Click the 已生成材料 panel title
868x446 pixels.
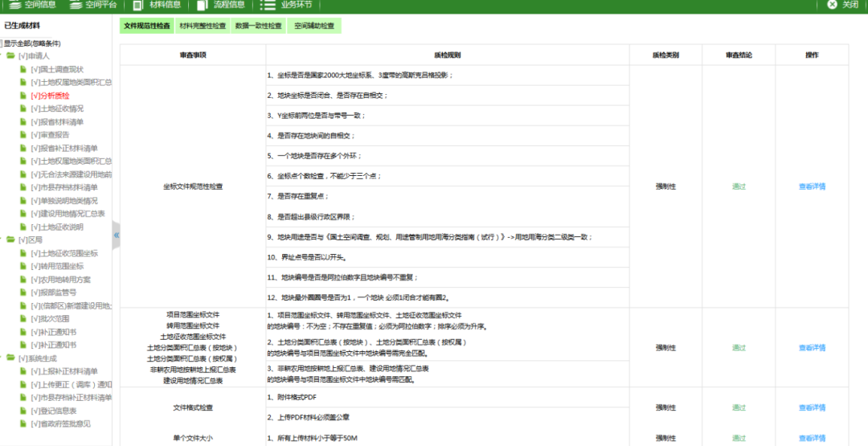[x=22, y=26]
